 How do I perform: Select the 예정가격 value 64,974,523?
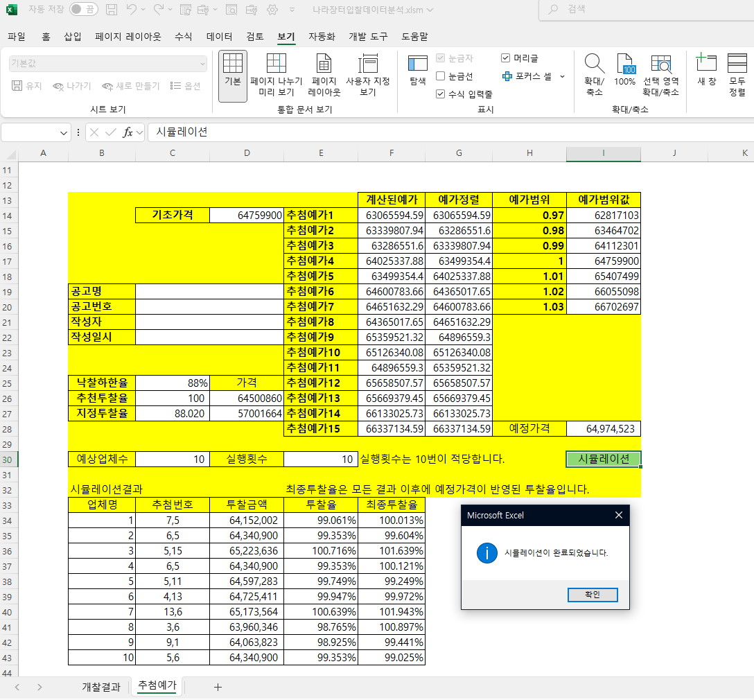tap(604, 428)
